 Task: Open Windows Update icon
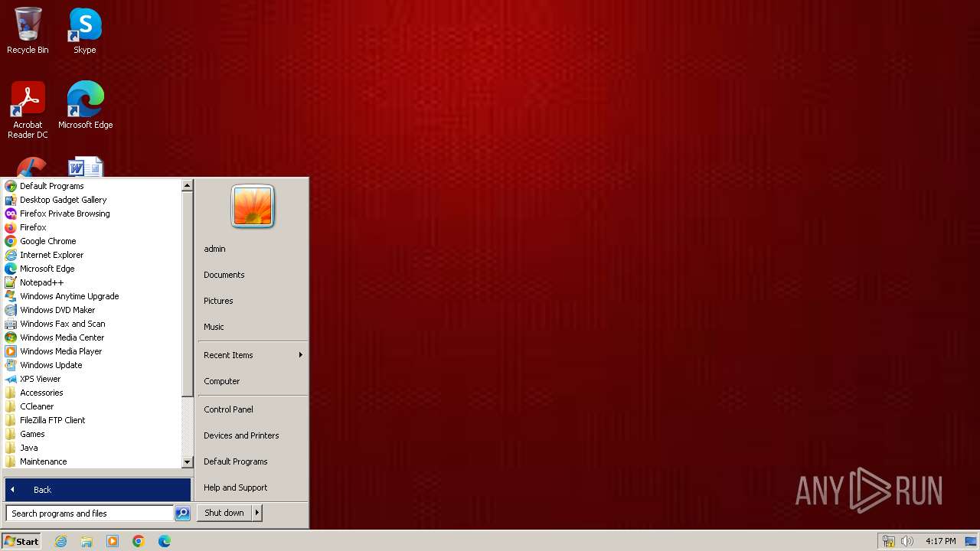click(11, 365)
